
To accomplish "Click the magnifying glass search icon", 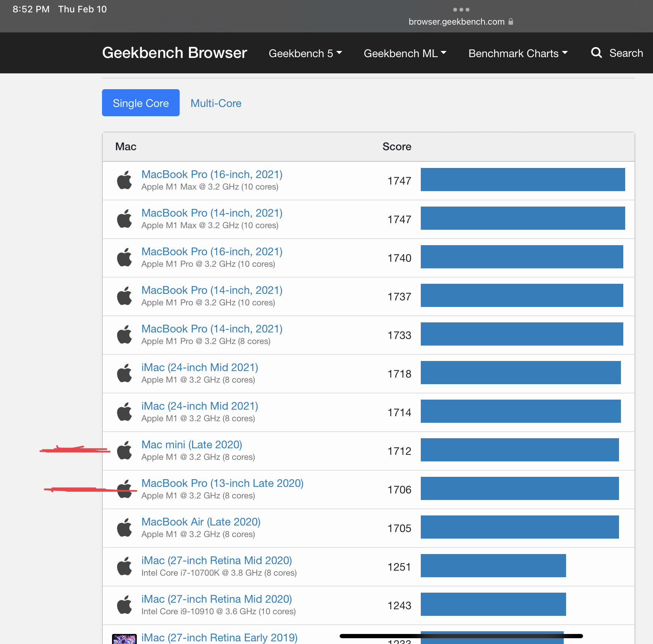I will coord(597,53).
